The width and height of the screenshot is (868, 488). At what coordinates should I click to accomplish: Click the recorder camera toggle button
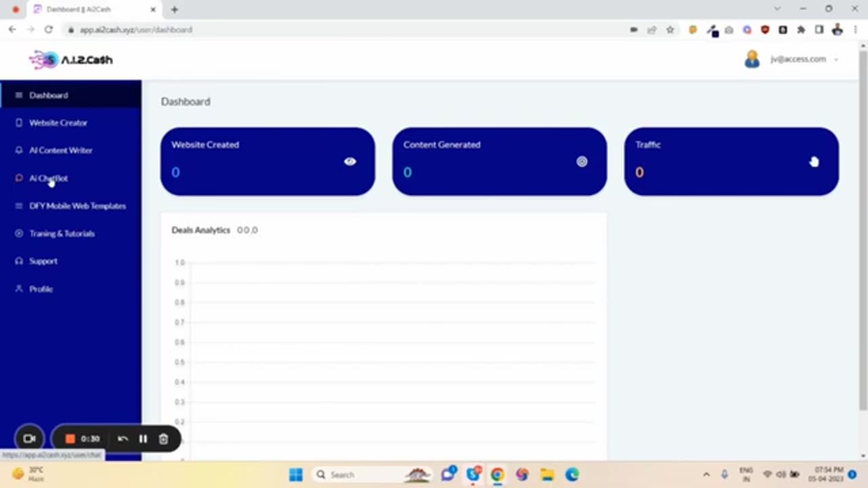[29, 439]
